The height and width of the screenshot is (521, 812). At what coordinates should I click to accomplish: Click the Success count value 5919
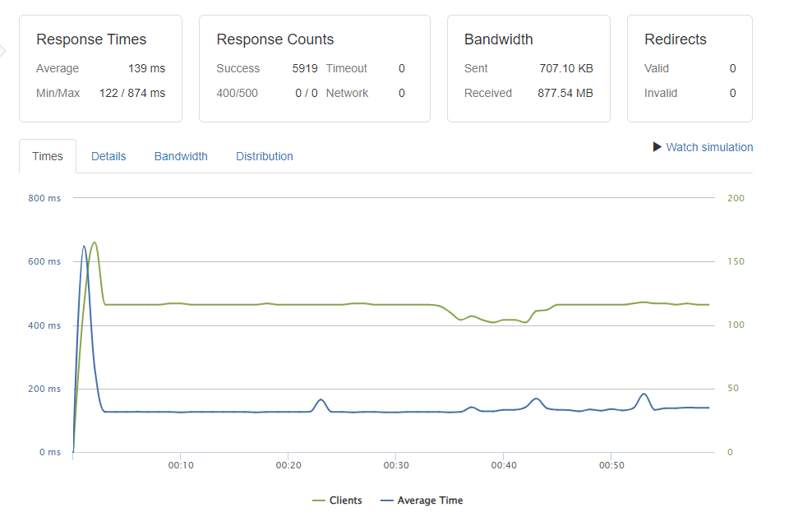coord(304,68)
